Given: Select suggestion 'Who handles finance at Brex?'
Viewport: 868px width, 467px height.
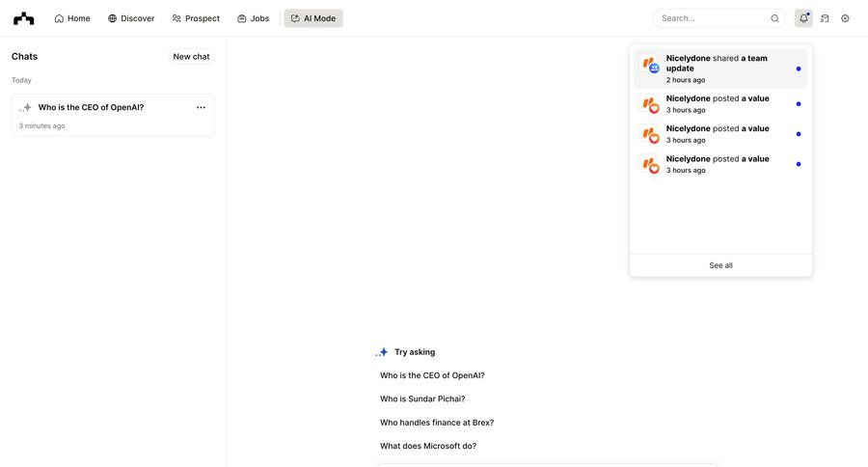Looking at the screenshot, I should pos(437,422).
